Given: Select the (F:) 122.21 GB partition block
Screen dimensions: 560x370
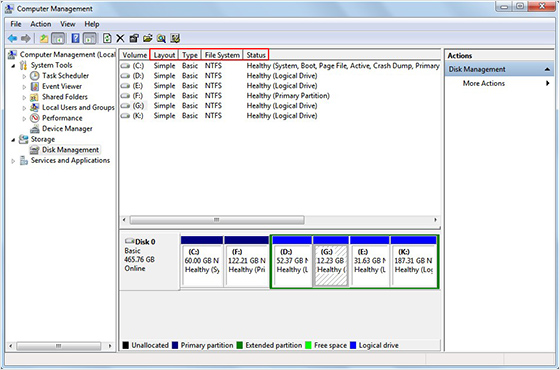Looking at the screenshot, I should [x=246, y=261].
